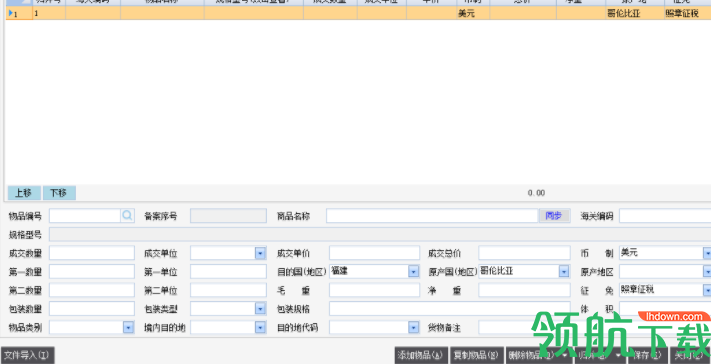Expand the 目的国(地区) 福建 dropdown
This screenshot has width=711, height=364.
(414, 272)
